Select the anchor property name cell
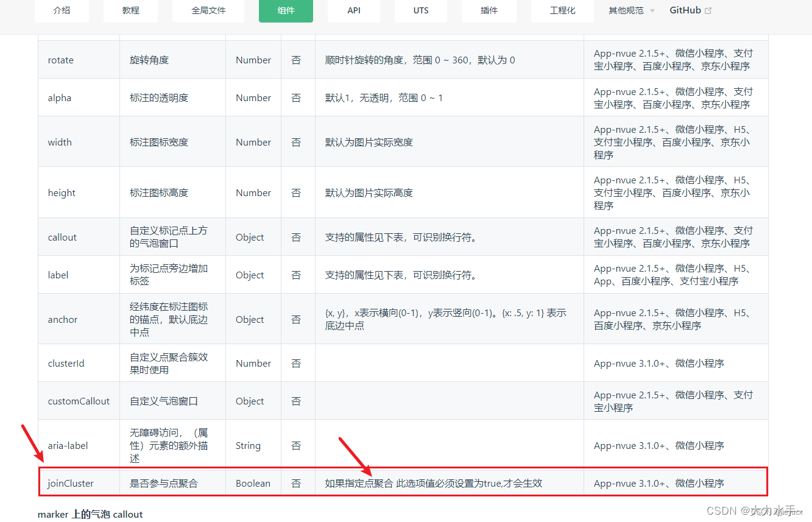Viewport: 812px width, 522px height. (79, 319)
